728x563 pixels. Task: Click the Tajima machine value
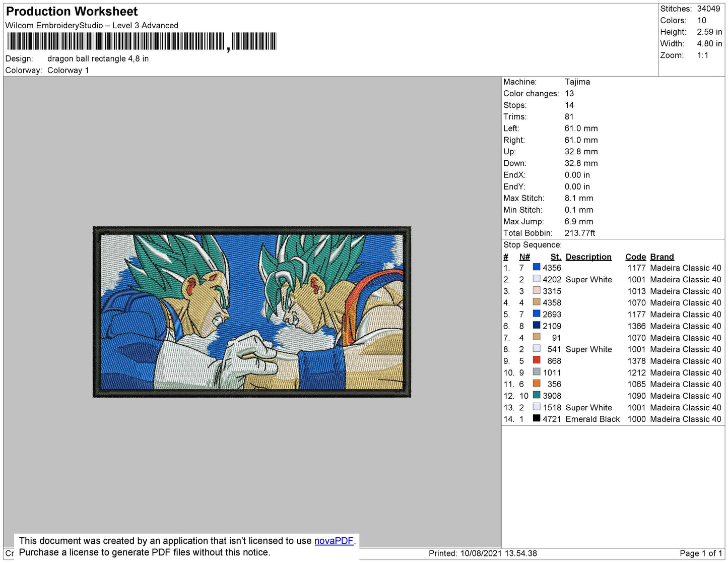[x=577, y=82]
